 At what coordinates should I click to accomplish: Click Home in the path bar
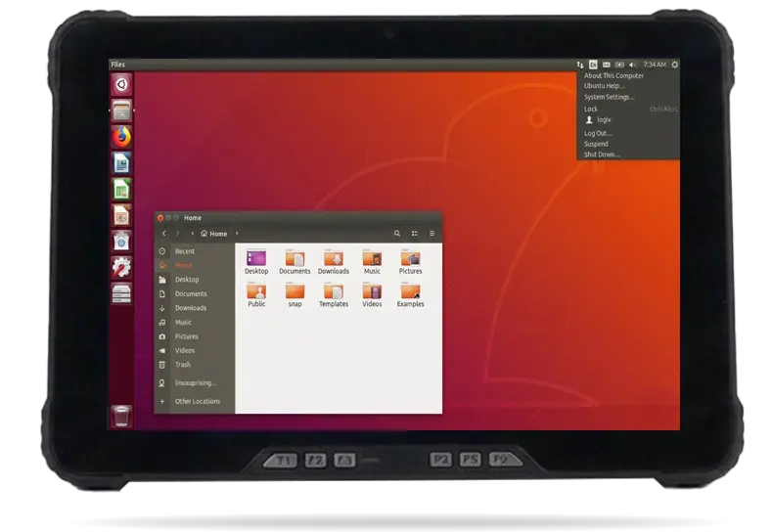click(x=214, y=234)
